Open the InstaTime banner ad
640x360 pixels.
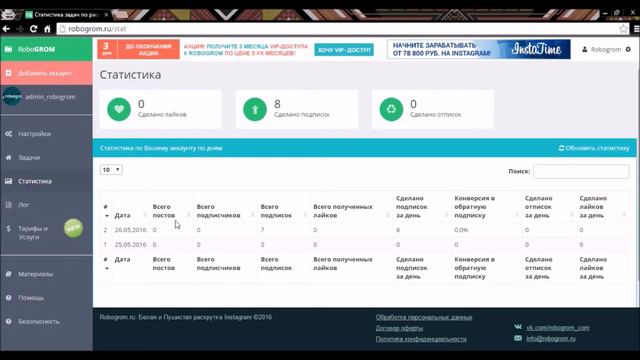tap(479, 49)
